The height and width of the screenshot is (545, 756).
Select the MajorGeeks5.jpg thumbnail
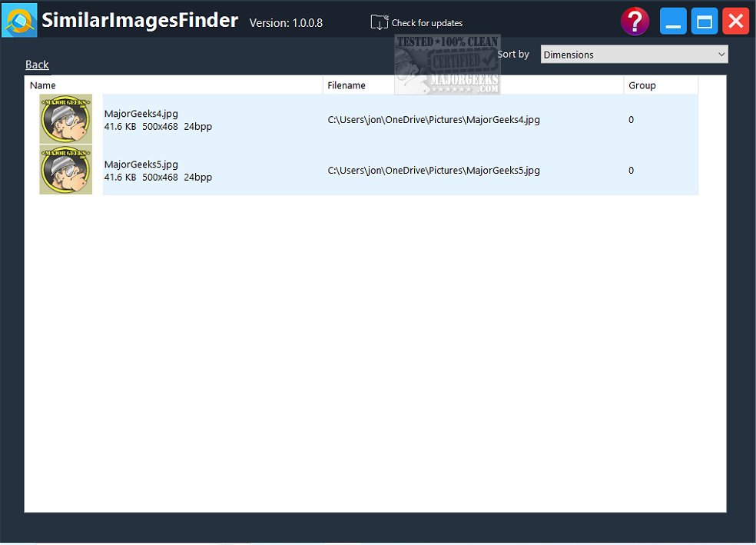coord(65,170)
